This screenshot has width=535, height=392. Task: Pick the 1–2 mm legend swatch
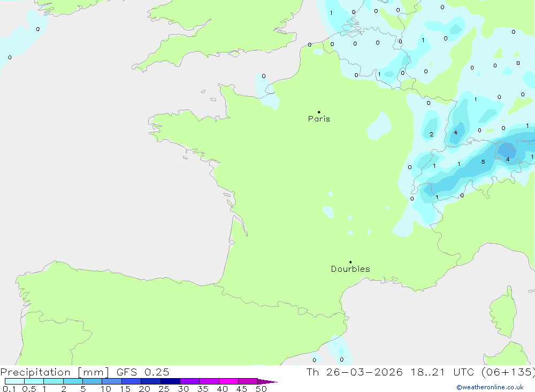(53, 381)
